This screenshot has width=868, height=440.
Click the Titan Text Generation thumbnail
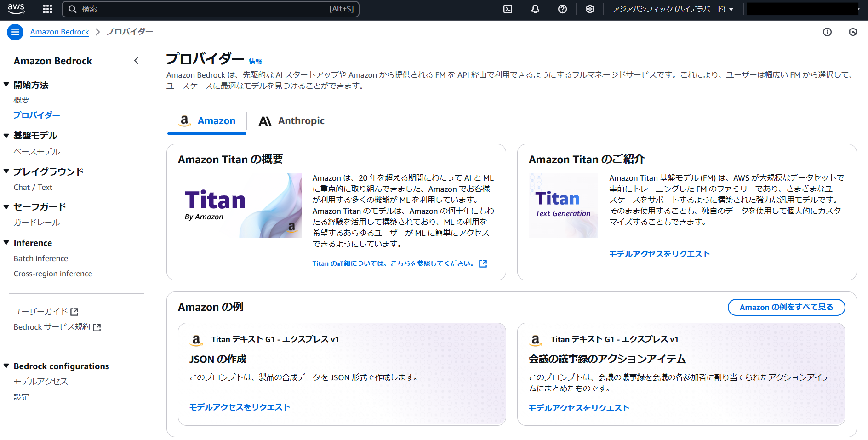tap(563, 206)
